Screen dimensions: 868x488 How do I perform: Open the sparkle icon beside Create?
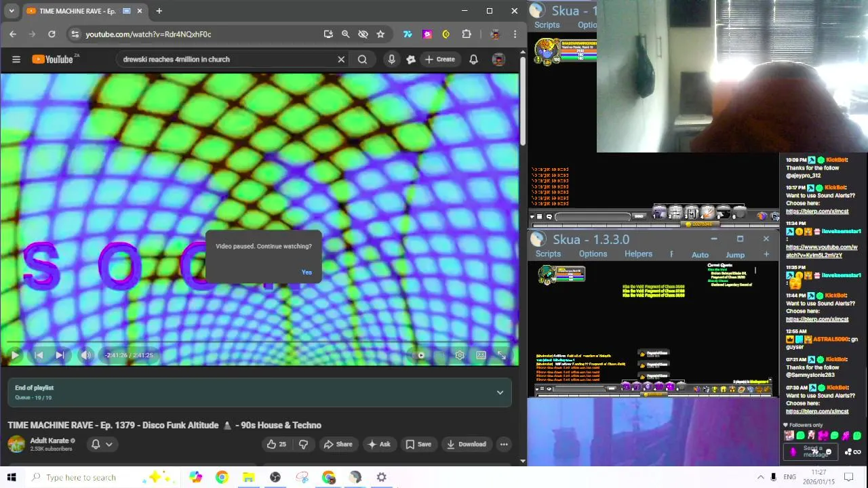[410, 60]
